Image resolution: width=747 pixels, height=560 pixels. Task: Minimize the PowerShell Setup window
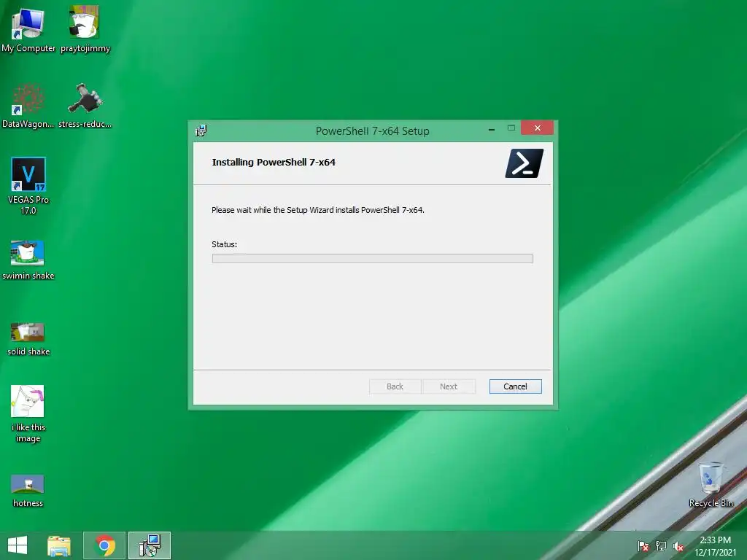[x=492, y=128]
